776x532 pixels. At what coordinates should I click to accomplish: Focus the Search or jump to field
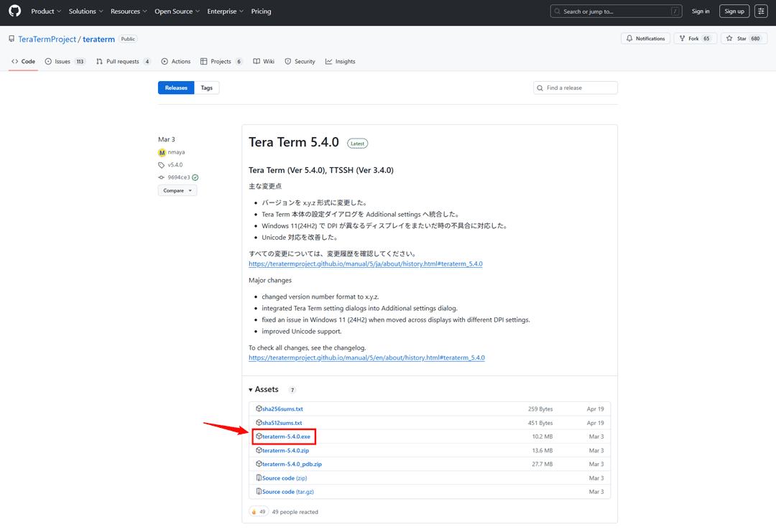616,11
